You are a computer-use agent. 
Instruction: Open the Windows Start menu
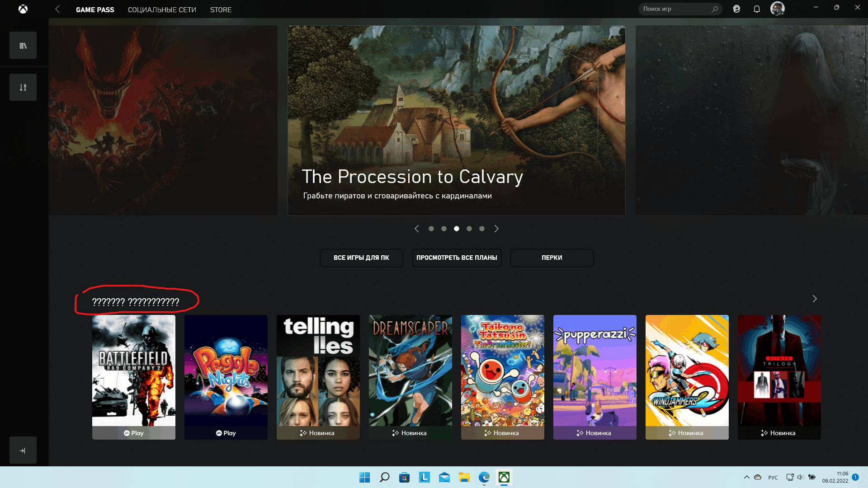click(x=364, y=477)
